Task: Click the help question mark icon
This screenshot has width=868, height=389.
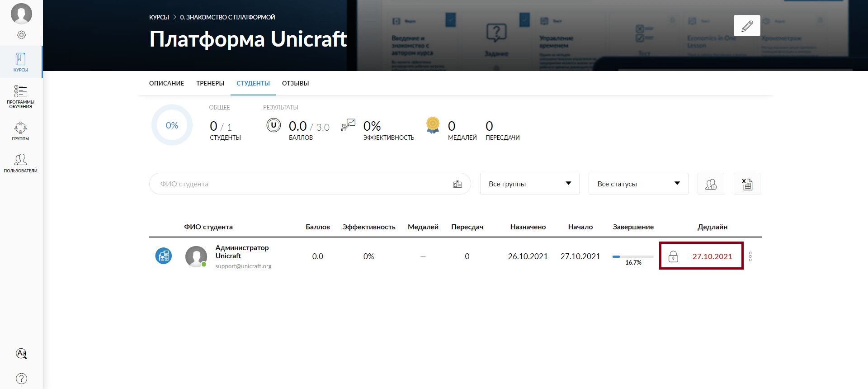Action: [x=21, y=379]
